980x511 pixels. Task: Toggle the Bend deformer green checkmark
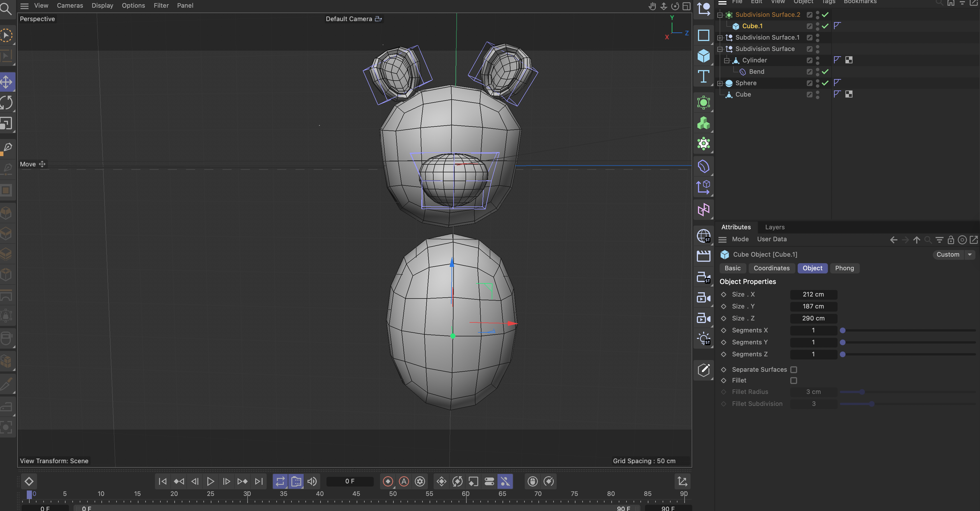825,71
